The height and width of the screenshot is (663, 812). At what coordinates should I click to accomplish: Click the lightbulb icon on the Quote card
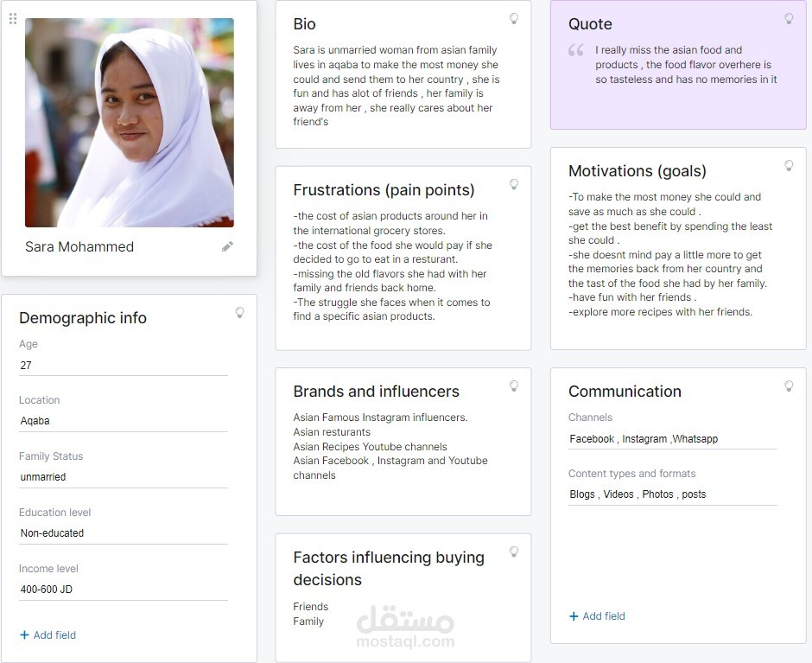tap(789, 18)
